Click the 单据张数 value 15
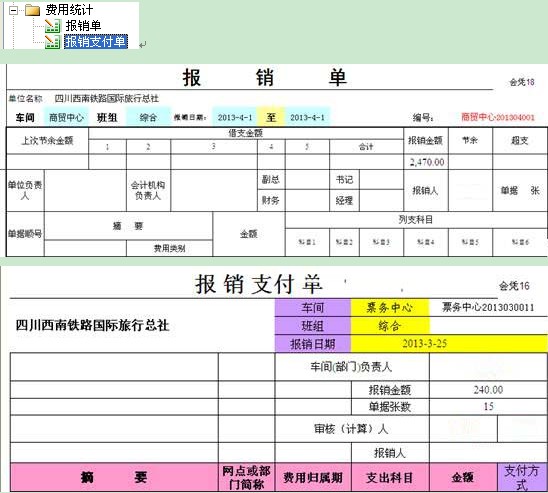The width and height of the screenshot is (548, 493). [488, 407]
